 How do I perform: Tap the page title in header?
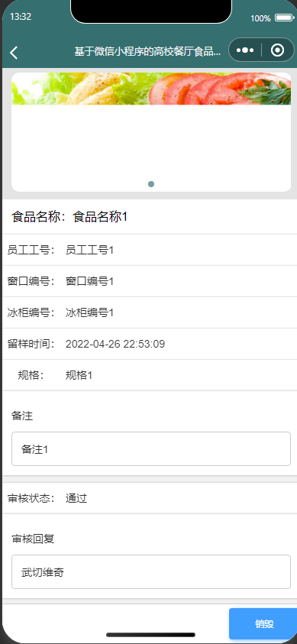147,51
